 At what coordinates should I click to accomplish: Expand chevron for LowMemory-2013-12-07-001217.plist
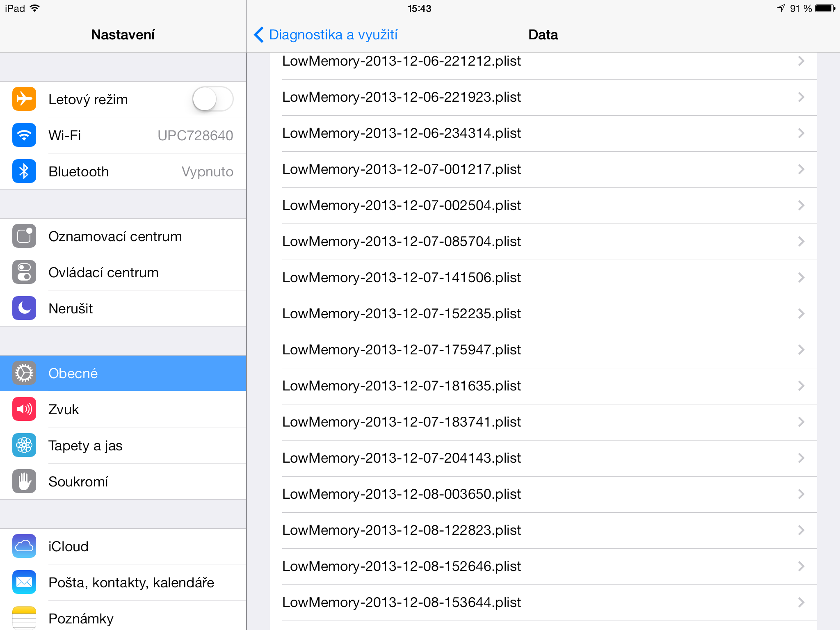[801, 169]
